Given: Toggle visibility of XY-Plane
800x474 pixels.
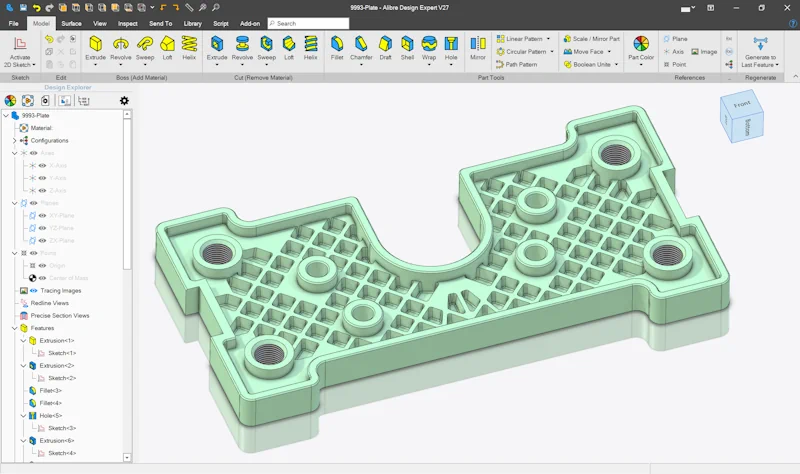Looking at the screenshot, I should click(42, 215).
